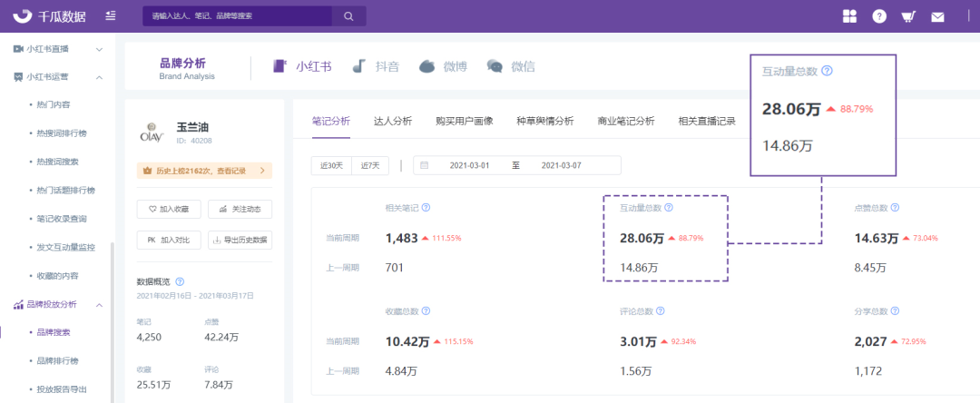Collapse the 品牌投放分析 section chevron

pyautogui.click(x=99, y=305)
